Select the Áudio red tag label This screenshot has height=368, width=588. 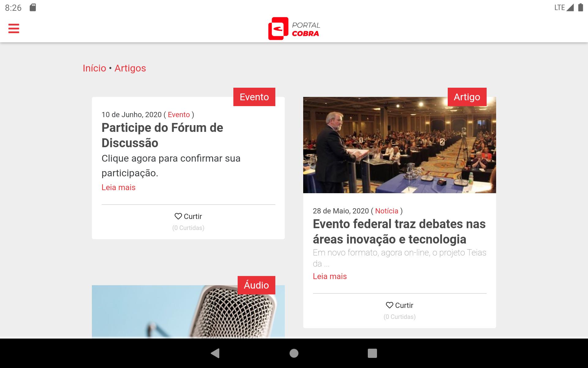[x=256, y=285]
